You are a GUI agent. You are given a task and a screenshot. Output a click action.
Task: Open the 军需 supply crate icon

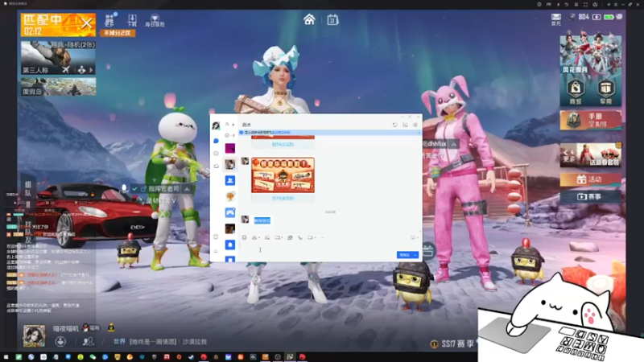click(606, 91)
